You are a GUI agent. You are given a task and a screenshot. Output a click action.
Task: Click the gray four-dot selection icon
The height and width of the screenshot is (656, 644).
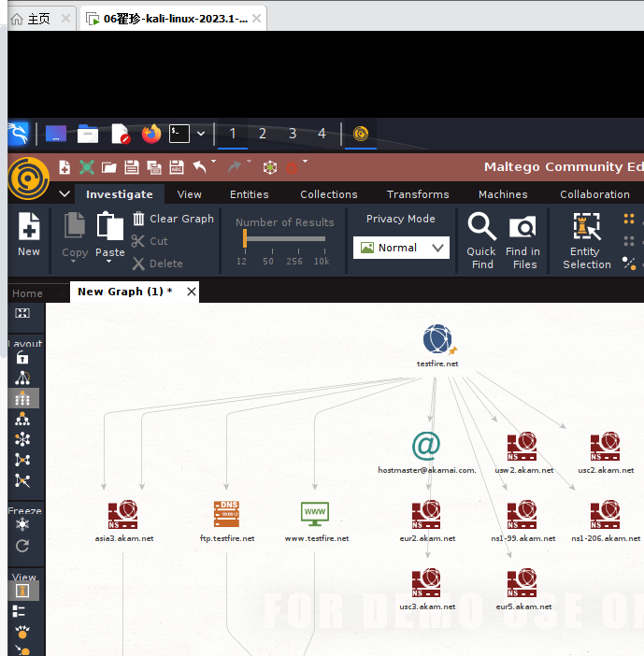point(629,241)
